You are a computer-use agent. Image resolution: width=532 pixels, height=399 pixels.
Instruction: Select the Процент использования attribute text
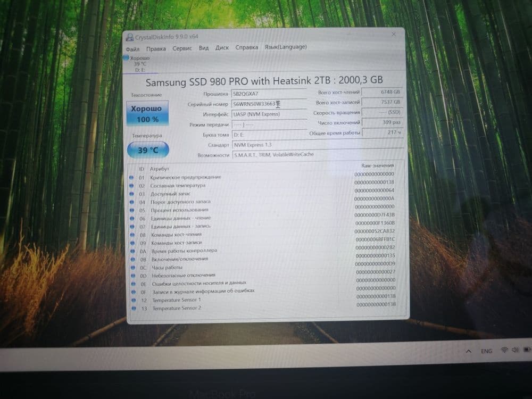tap(179, 210)
